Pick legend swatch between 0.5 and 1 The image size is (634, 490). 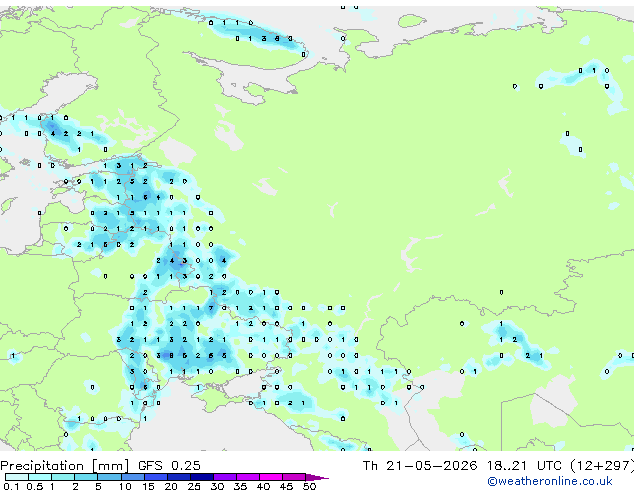pos(40,477)
